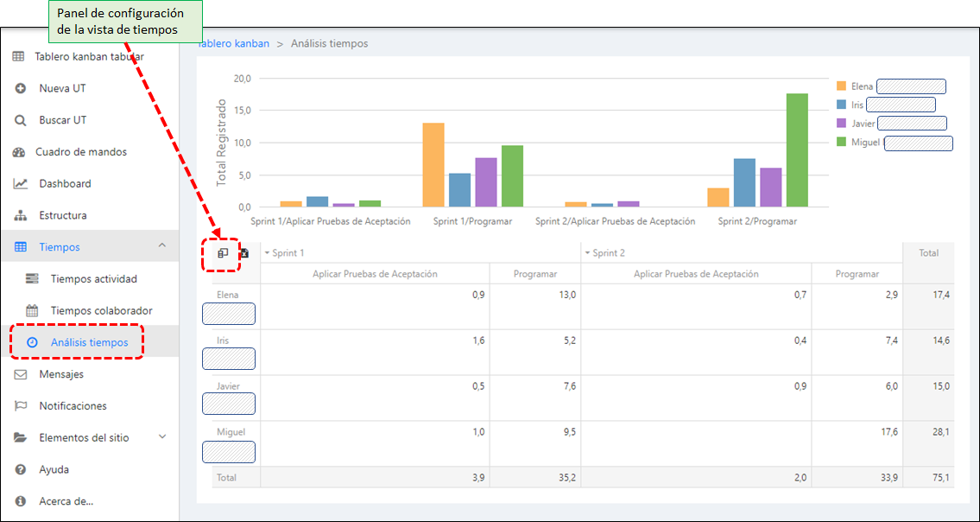Click the Ayuda question mark icon
980x522 pixels.
(21, 469)
